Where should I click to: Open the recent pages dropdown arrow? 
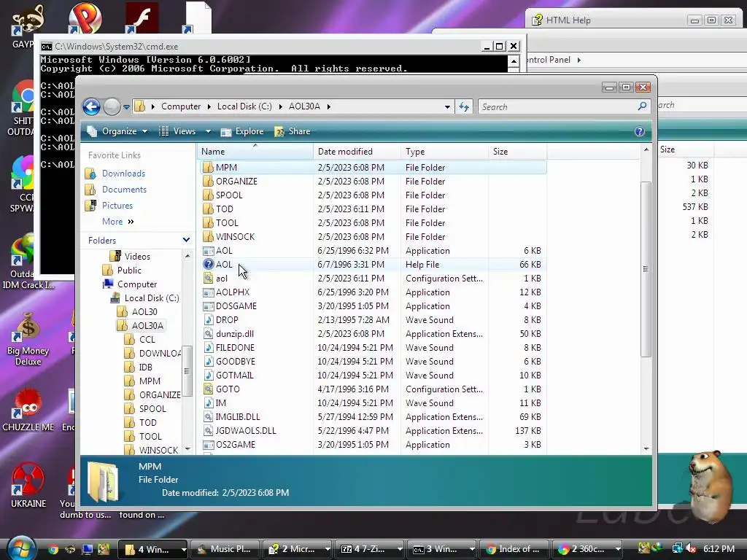tap(126, 107)
